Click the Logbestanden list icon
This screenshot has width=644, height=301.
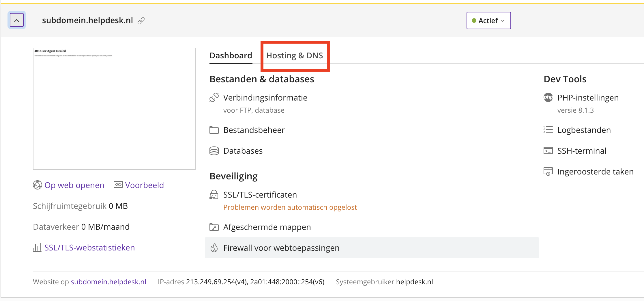[548, 130]
